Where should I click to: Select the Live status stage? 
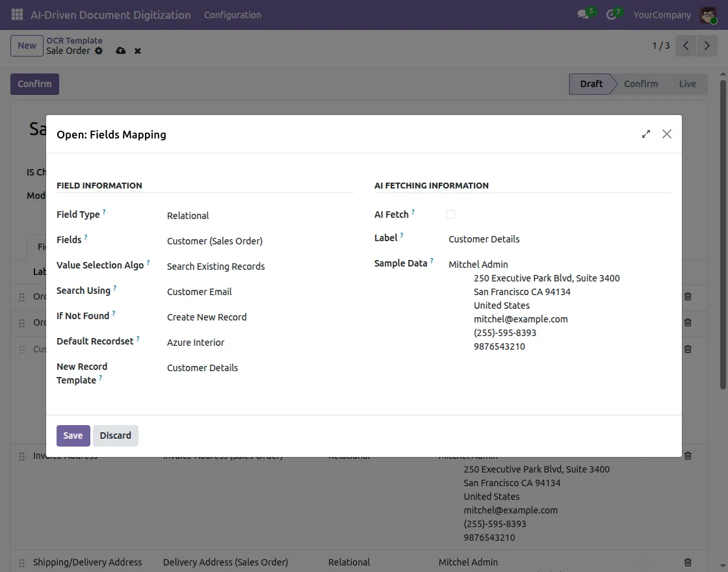pyautogui.click(x=688, y=84)
